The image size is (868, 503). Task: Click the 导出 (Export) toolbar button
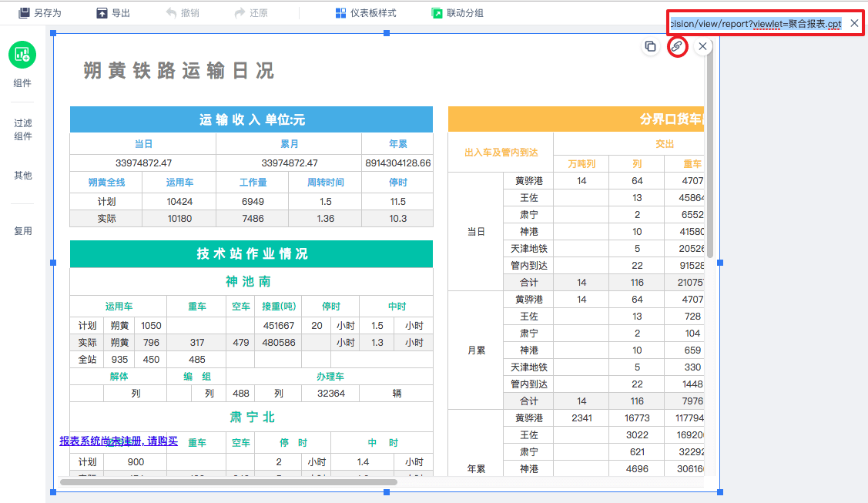point(113,13)
